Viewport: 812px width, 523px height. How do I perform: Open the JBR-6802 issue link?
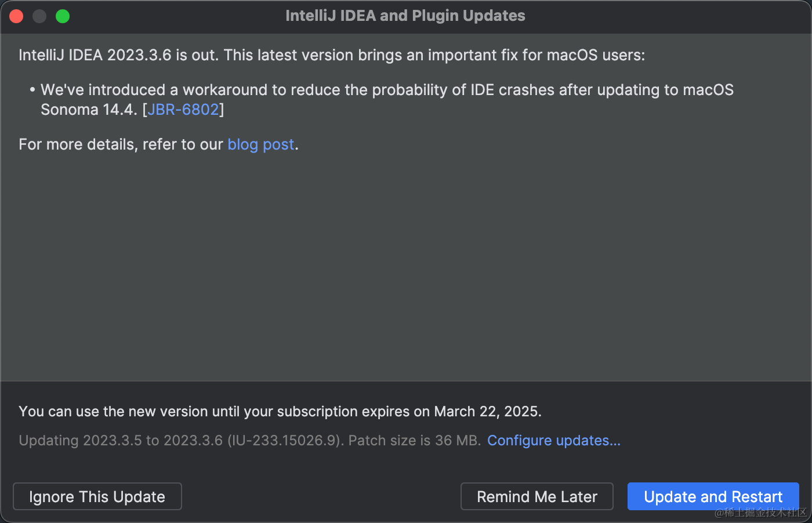click(183, 109)
